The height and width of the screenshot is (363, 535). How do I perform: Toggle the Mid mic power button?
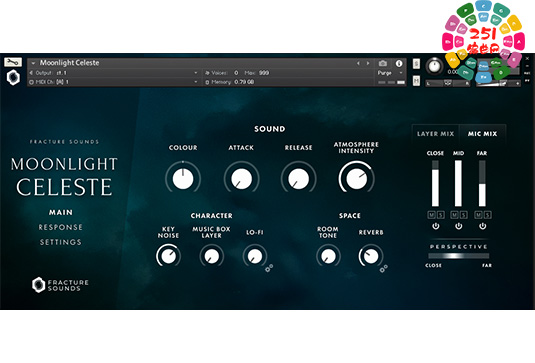(x=459, y=226)
